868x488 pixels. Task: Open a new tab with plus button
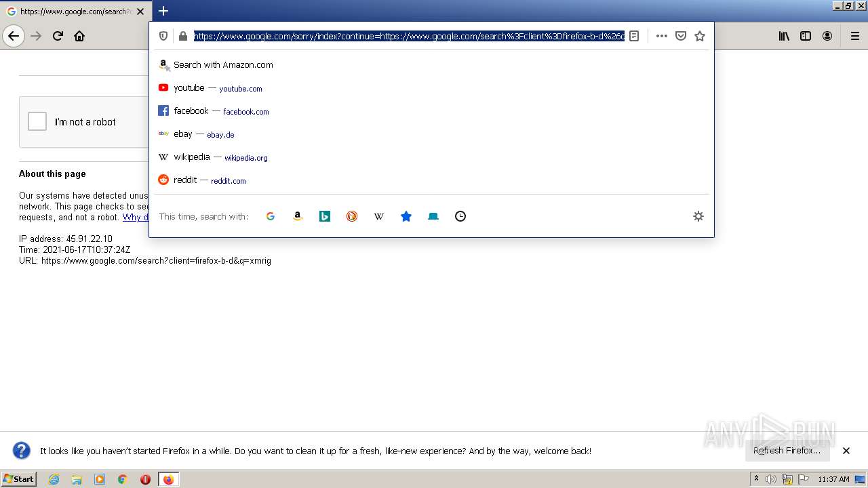163,11
